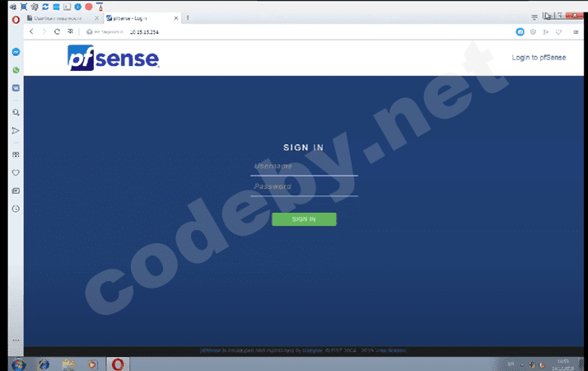Open personal news icon in sidebar

click(x=16, y=190)
